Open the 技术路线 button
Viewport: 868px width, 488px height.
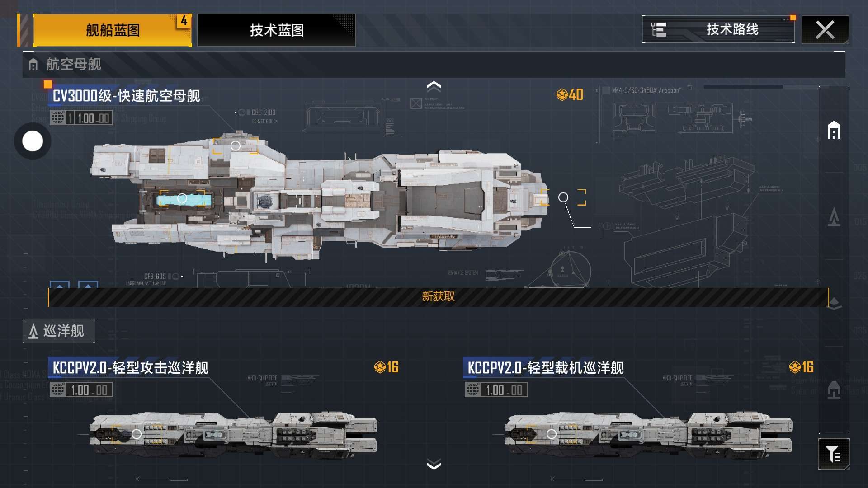click(x=718, y=30)
